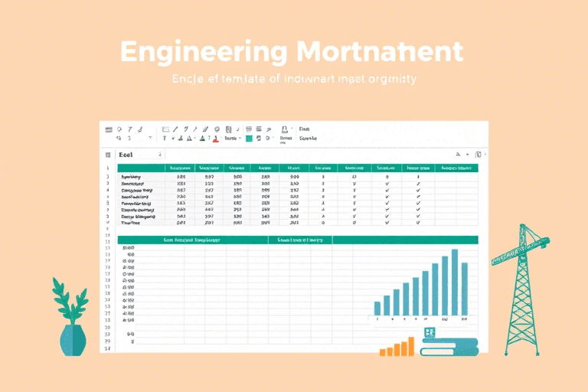
Task: Open the font name dropdown in toolbar
Action: [x=230, y=139]
